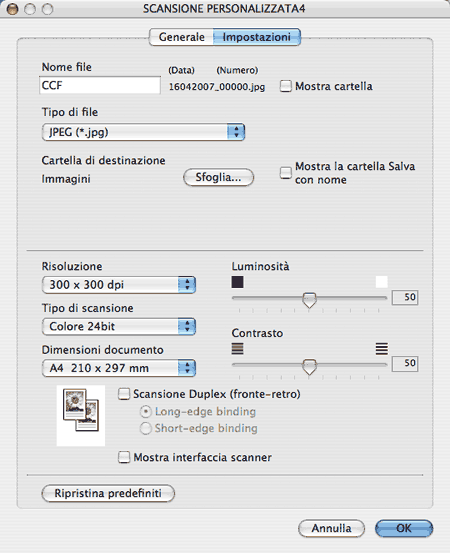Select the Impostazioni tab
This screenshot has height=553, width=450.
point(257,37)
